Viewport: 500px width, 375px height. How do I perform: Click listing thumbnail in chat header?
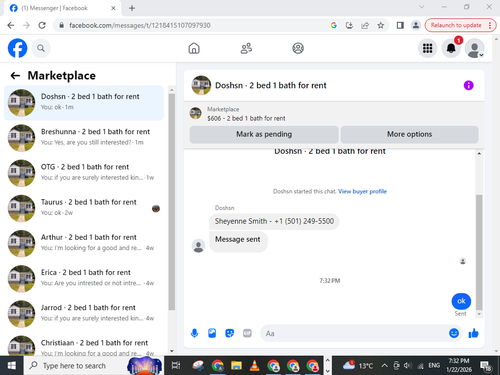click(201, 85)
